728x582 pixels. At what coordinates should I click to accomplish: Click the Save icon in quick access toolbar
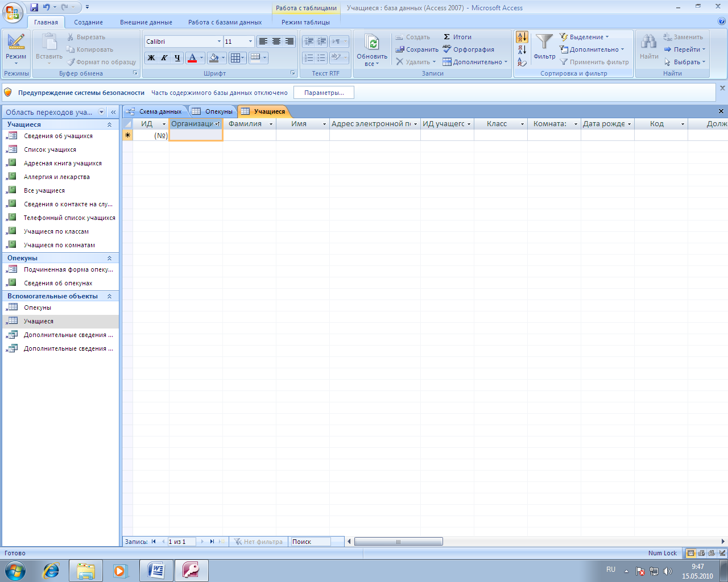tap(34, 7)
